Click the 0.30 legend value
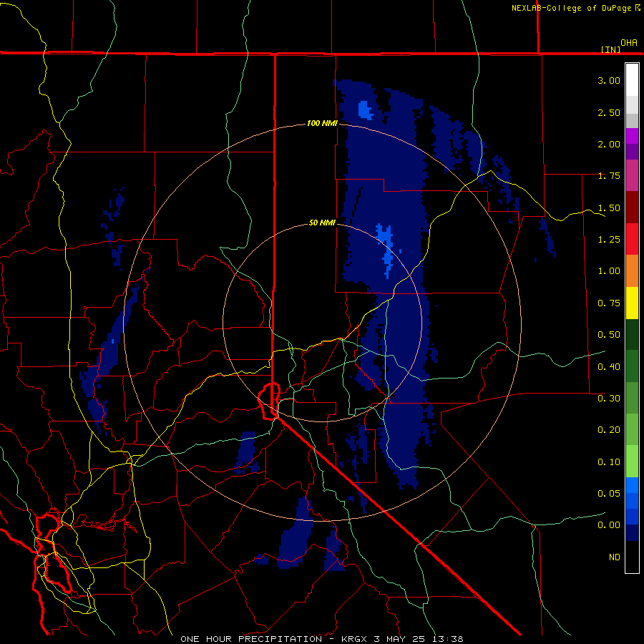This screenshot has height=644, width=644. pyautogui.click(x=609, y=399)
